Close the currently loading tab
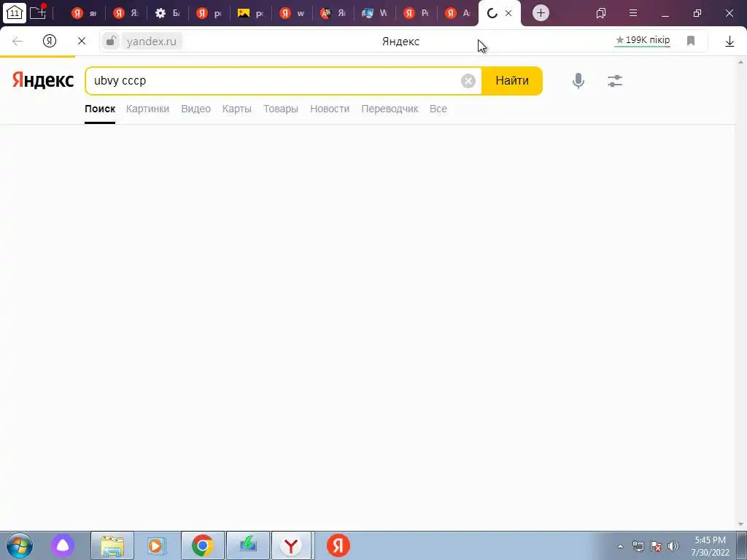The image size is (747, 560). [508, 13]
